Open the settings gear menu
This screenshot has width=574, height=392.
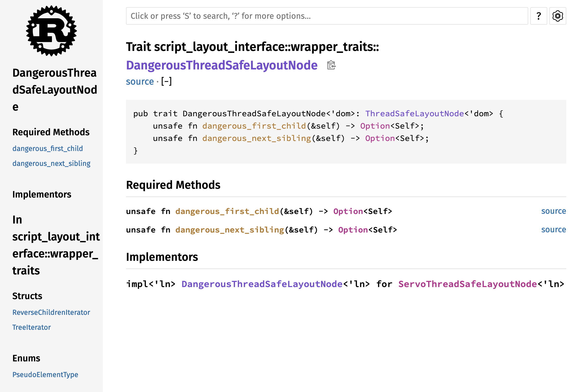(558, 16)
